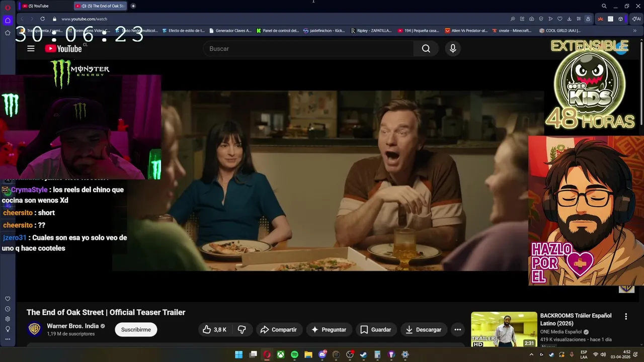Open extensions cube icon in toolbar
The width and height of the screenshot is (644, 362).
click(620, 19)
